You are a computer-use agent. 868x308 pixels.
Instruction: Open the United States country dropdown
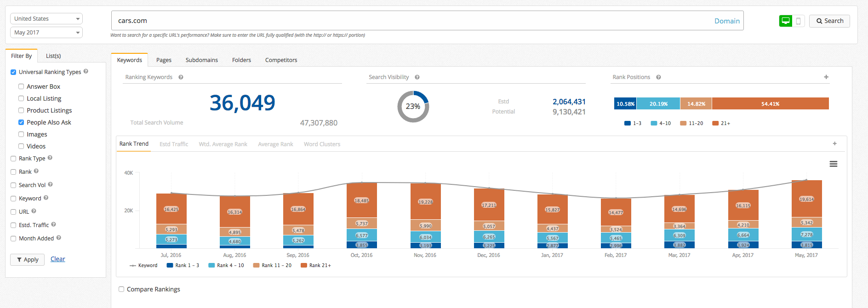tap(46, 19)
